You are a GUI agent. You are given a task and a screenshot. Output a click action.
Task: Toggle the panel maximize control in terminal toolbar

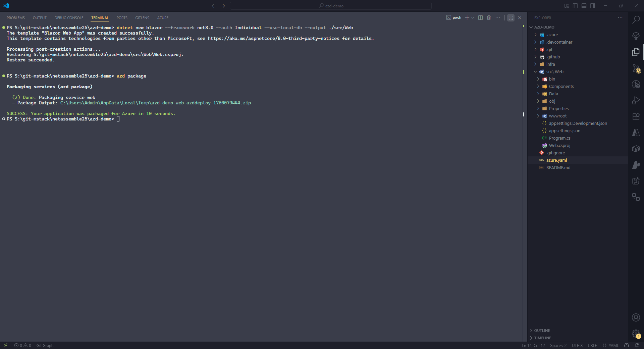coord(510,17)
